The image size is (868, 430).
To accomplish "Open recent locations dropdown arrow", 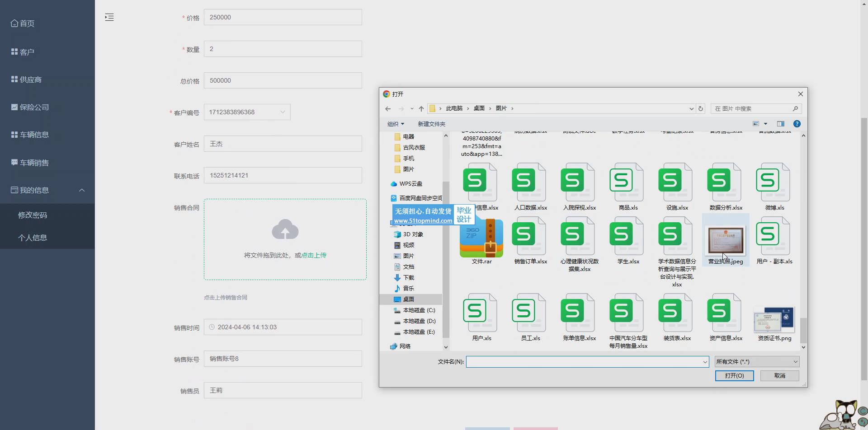I will tap(412, 109).
